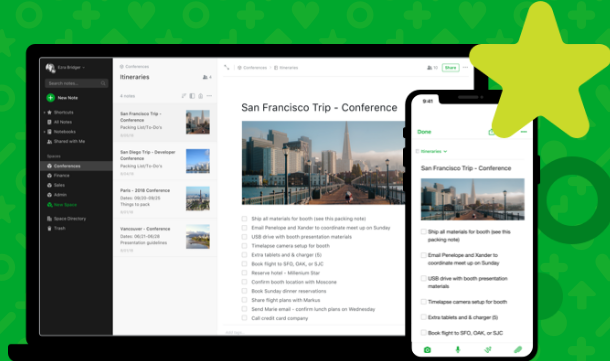Click the Vancouver note thumbnail

pos(198,237)
